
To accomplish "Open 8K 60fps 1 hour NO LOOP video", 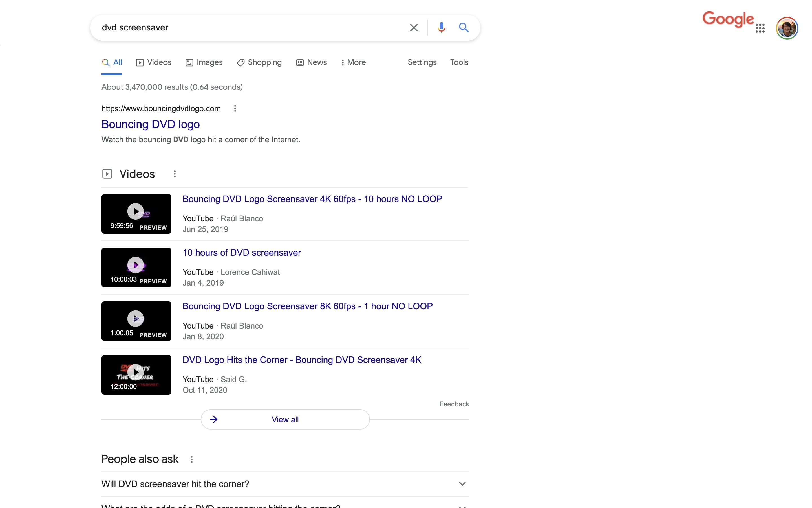I will [x=308, y=306].
